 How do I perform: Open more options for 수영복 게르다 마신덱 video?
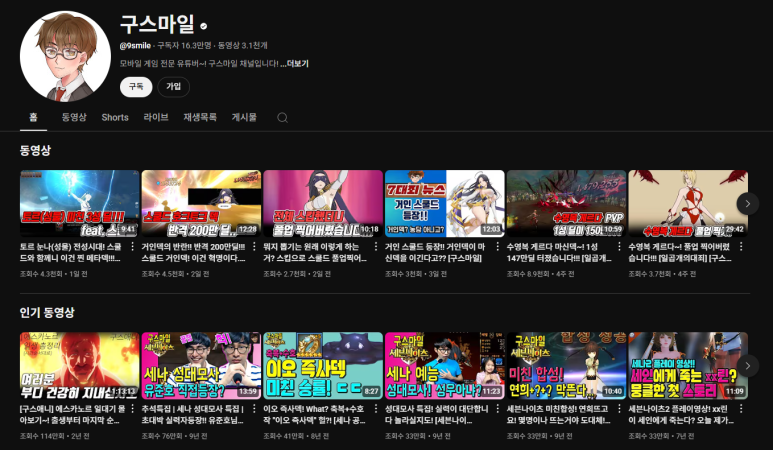pyautogui.click(x=619, y=246)
